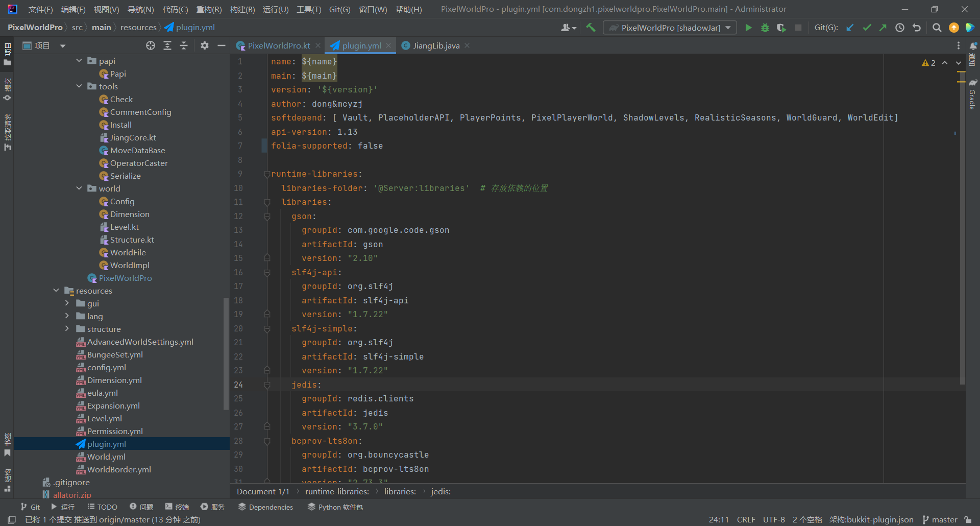Collapse the world folder
The height and width of the screenshot is (526, 980).
(79, 188)
